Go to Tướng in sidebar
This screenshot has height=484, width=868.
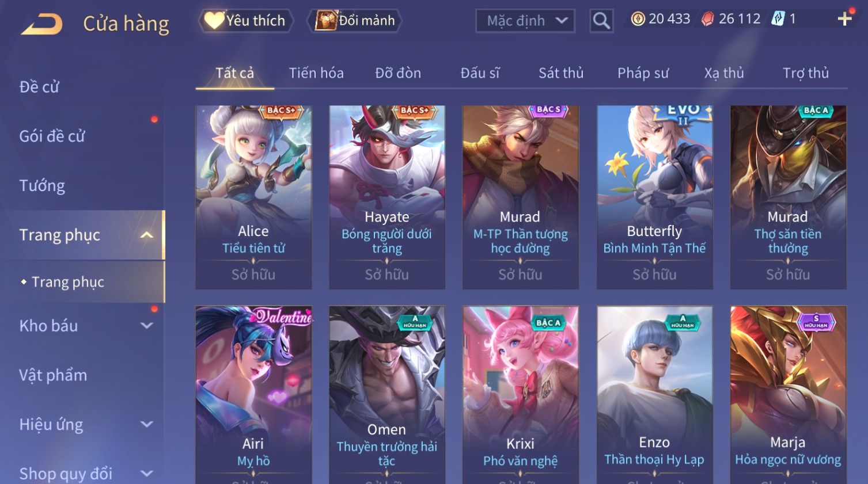(x=42, y=185)
